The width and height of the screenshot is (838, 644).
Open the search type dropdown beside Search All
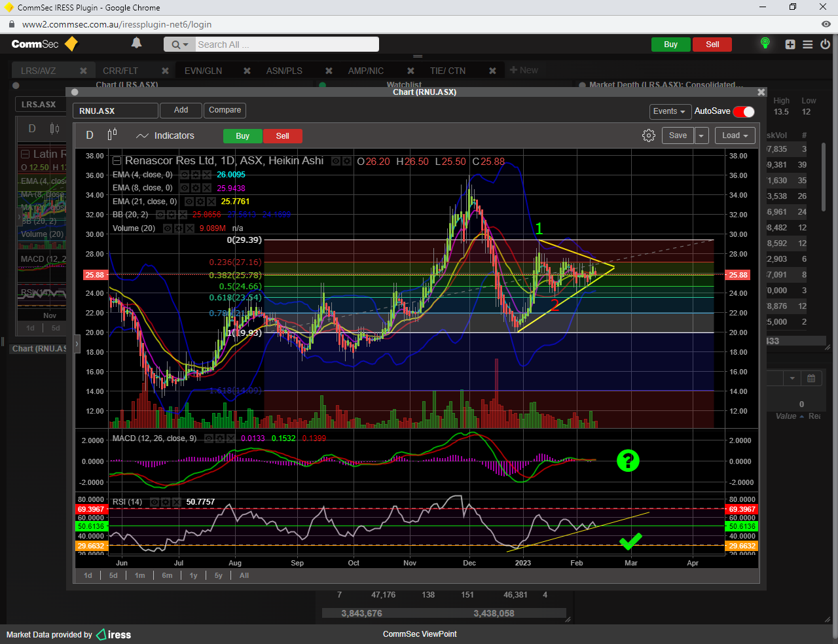pos(179,45)
